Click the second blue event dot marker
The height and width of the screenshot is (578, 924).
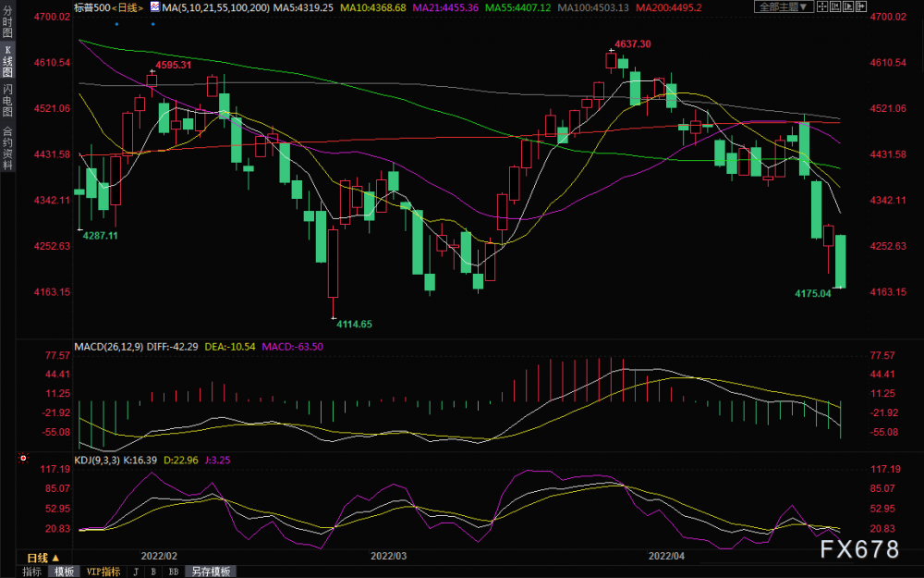coord(153,24)
